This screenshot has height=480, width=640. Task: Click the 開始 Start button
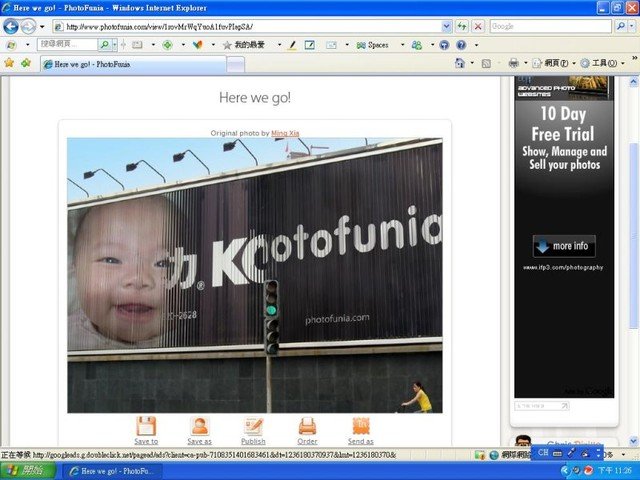(x=27, y=471)
